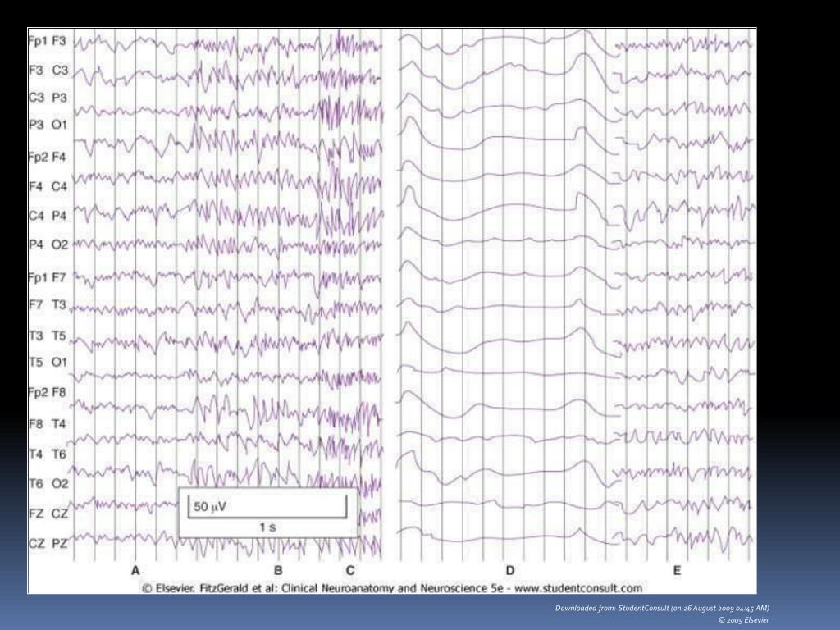The width and height of the screenshot is (840, 630).
Task: Click the Fp2 F8 channel label
Action: pos(47,393)
